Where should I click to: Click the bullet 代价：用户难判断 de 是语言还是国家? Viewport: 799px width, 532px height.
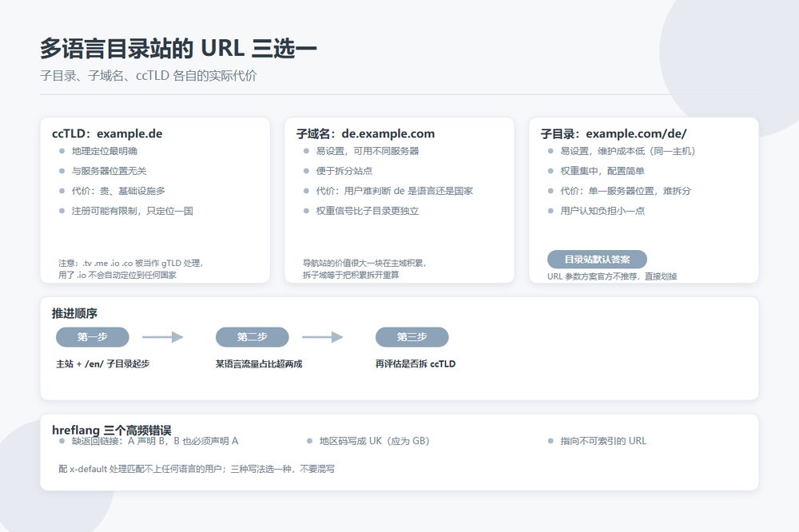point(395,191)
